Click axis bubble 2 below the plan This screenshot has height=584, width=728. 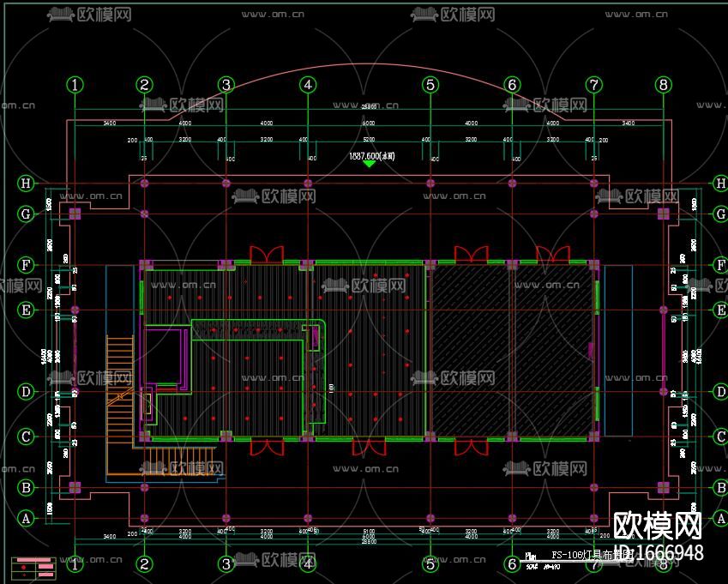point(144,564)
